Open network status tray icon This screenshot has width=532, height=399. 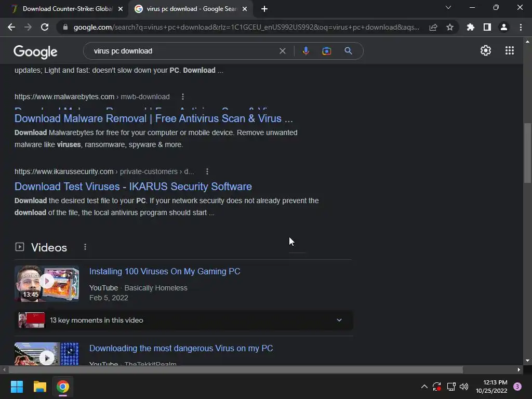(451, 387)
